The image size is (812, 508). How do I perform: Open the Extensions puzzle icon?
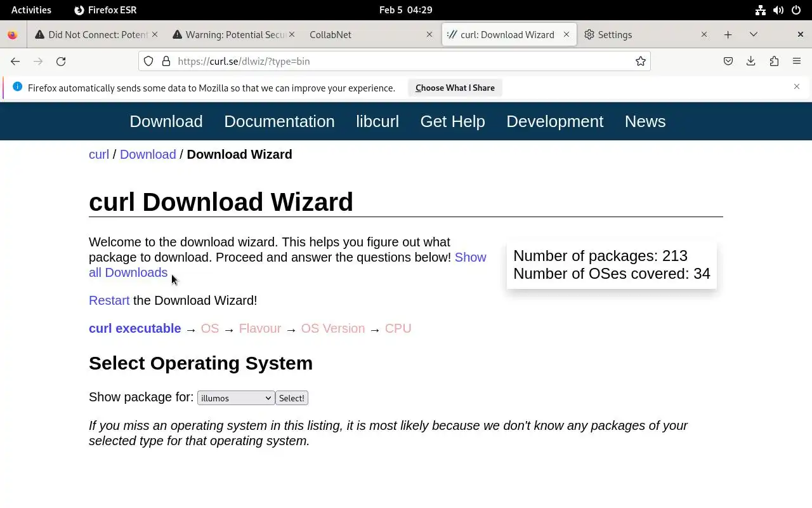click(x=774, y=61)
